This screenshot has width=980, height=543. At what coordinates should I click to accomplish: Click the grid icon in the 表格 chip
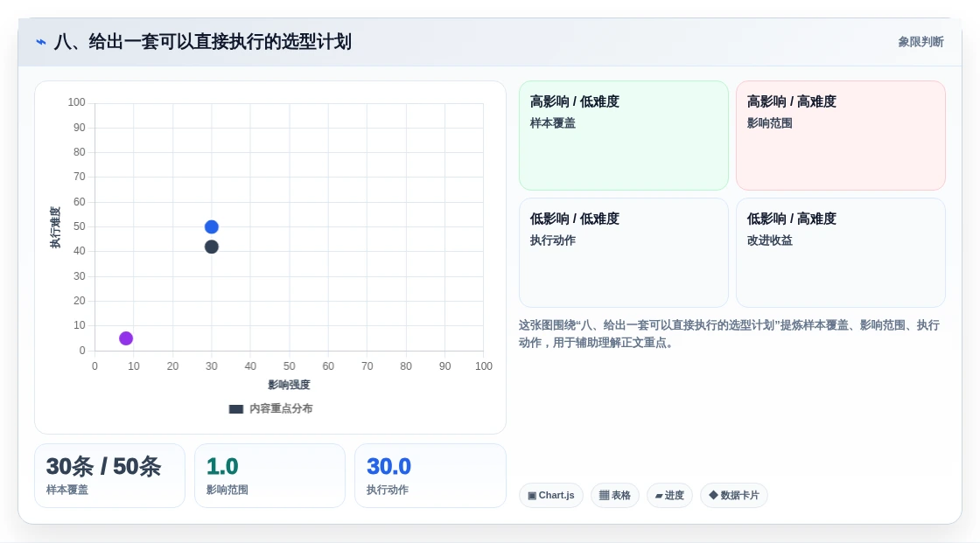(604, 496)
